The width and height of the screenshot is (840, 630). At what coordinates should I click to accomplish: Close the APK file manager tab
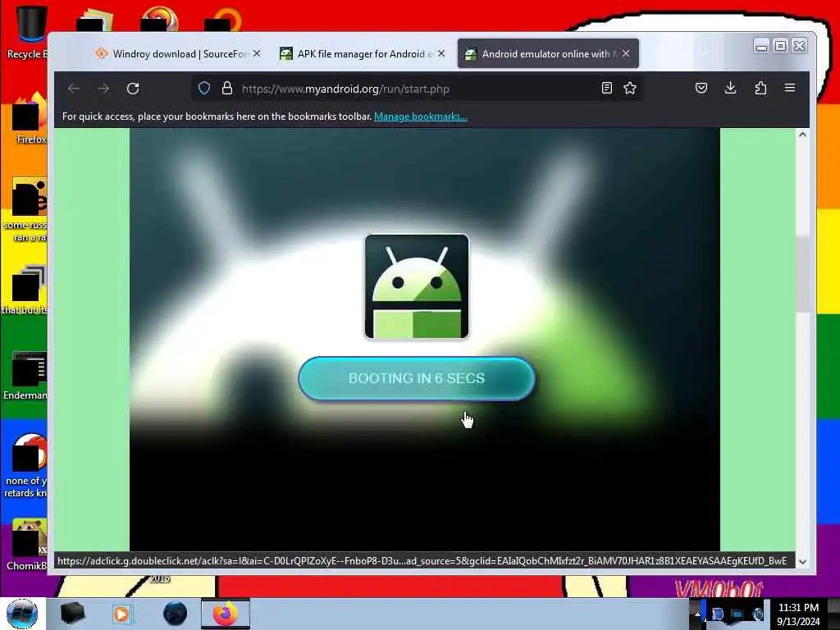click(x=441, y=53)
